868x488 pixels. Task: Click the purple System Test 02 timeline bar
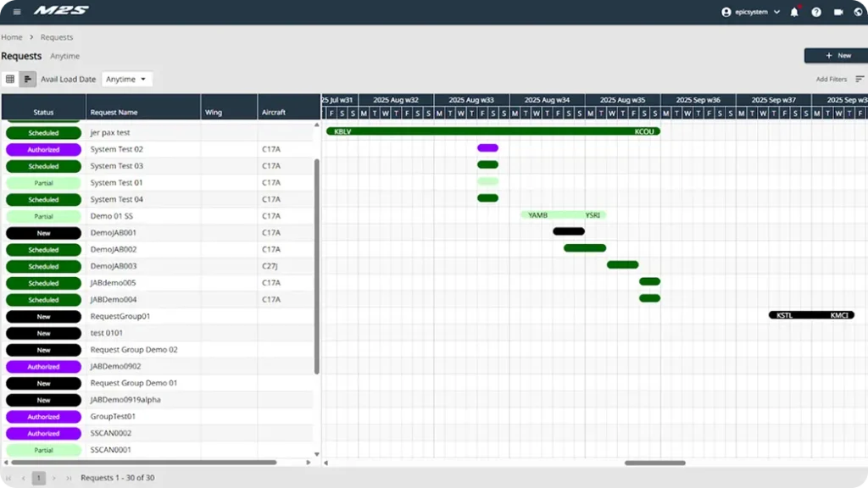pos(487,148)
